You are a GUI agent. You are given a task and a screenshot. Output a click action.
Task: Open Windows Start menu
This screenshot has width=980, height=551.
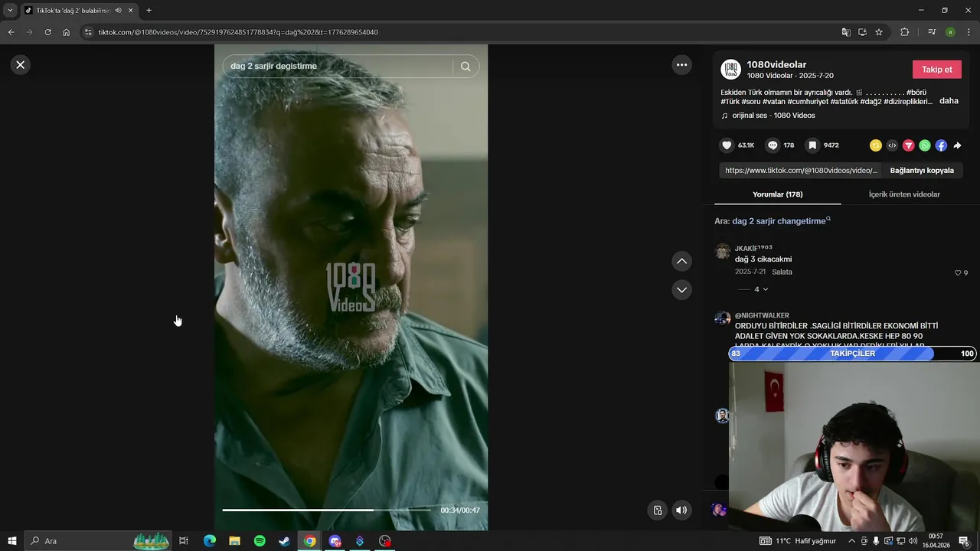click(11, 541)
